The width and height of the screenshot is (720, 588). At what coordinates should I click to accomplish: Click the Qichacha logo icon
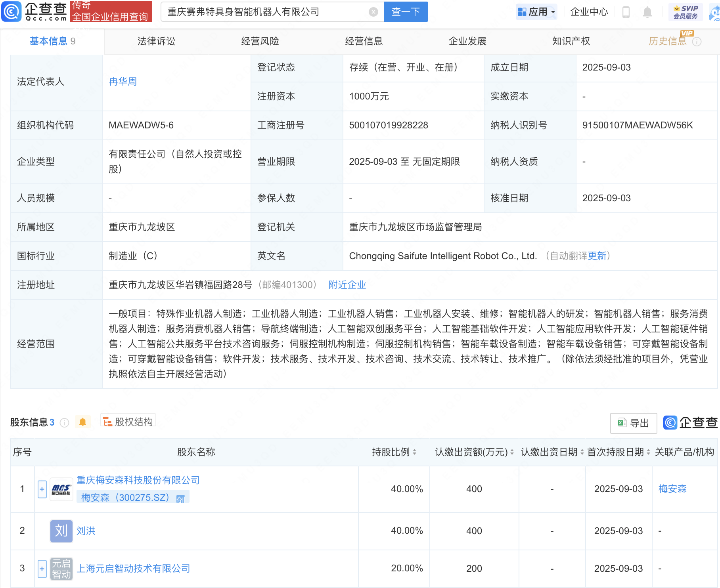point(11,11)
